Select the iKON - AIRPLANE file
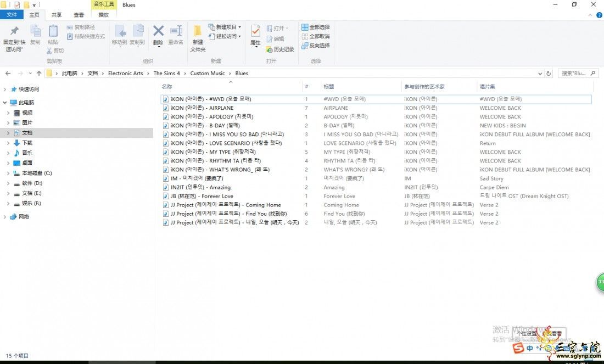This screenshot has width=604, height=364. click(x=202, y=108)
